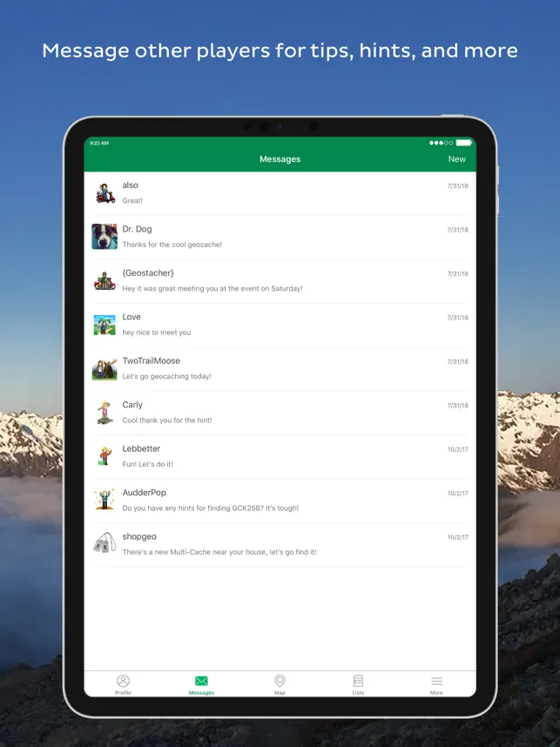Tap shopgeo's travel bug tag avatar

[x=105, y=543]
